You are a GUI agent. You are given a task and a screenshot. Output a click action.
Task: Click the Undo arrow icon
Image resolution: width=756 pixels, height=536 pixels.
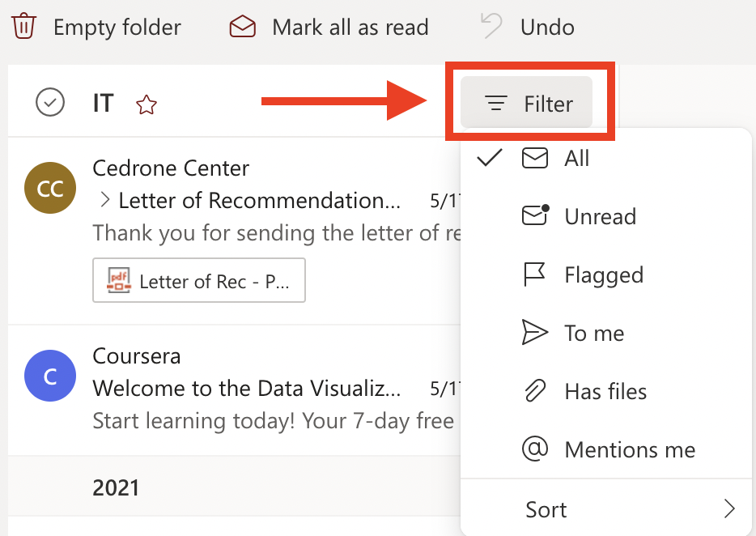pos(491,27)
